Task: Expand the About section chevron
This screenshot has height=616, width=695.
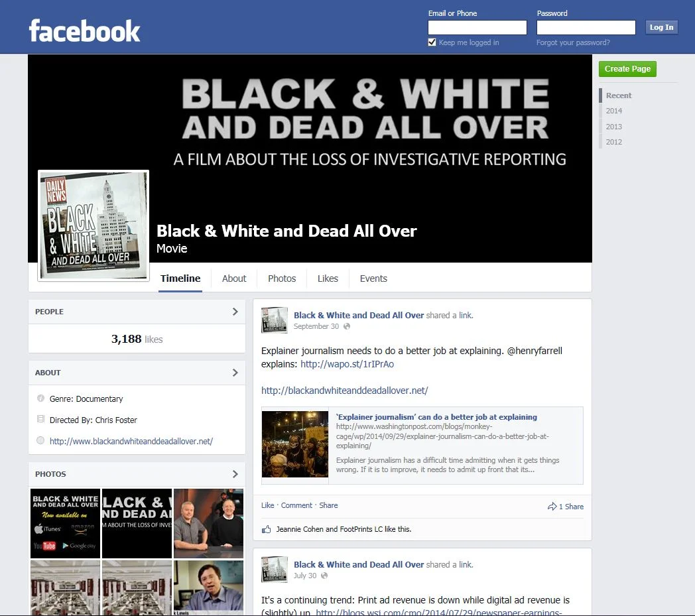Action: (235, 373)
